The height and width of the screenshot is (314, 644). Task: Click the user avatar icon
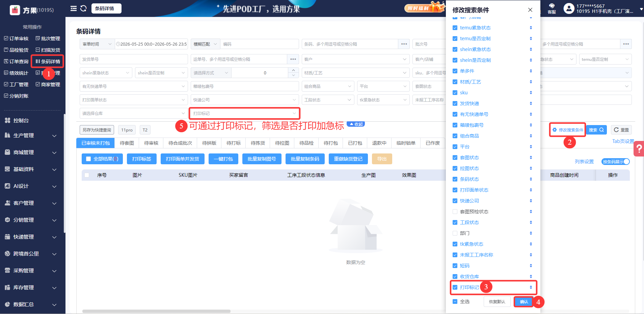[569, 8]
